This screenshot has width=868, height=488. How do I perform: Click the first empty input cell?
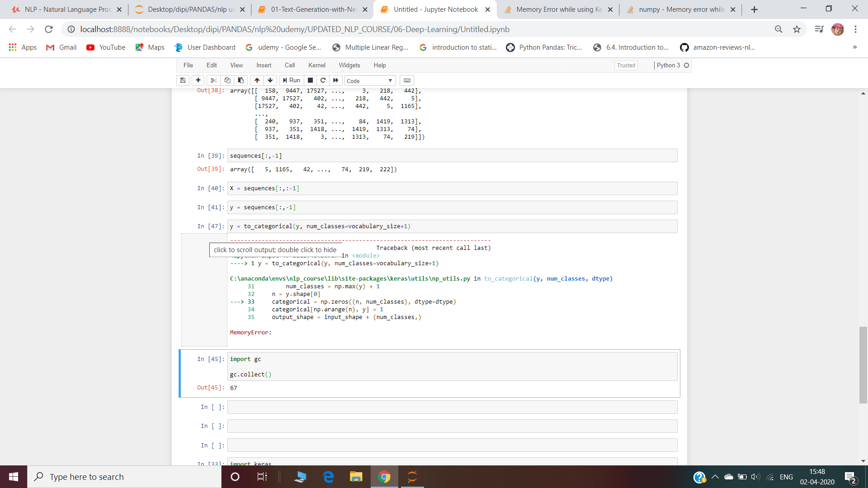(x=452, y=407)
